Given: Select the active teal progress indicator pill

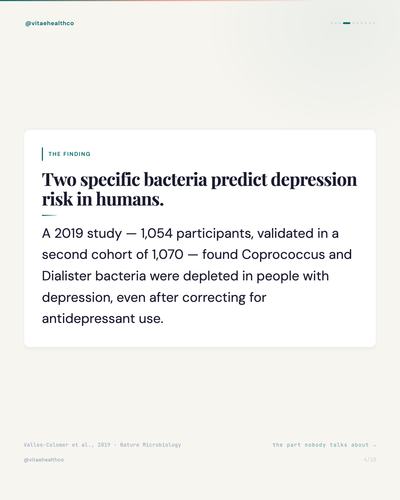Looking at the screenshot, I should (347, 23).
